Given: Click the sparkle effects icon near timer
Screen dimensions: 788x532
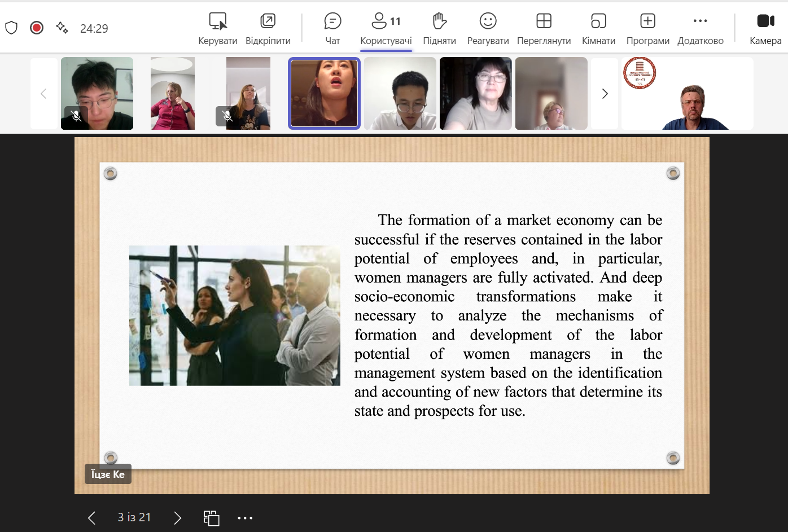Looking at the screenshot, I should coord(62,28).
